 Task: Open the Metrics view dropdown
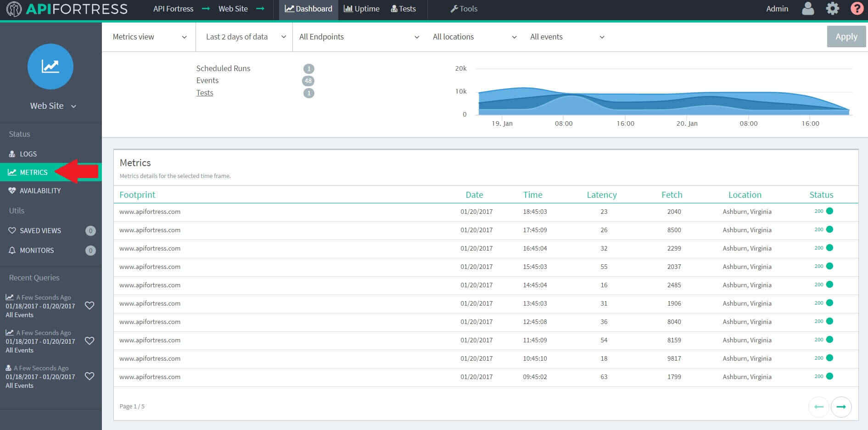point(149,37)
